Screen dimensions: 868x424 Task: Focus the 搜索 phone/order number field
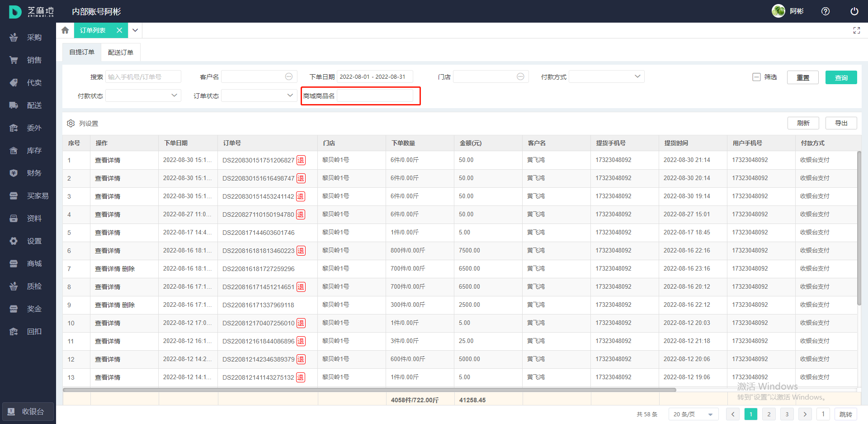click(x=143, y=76)
